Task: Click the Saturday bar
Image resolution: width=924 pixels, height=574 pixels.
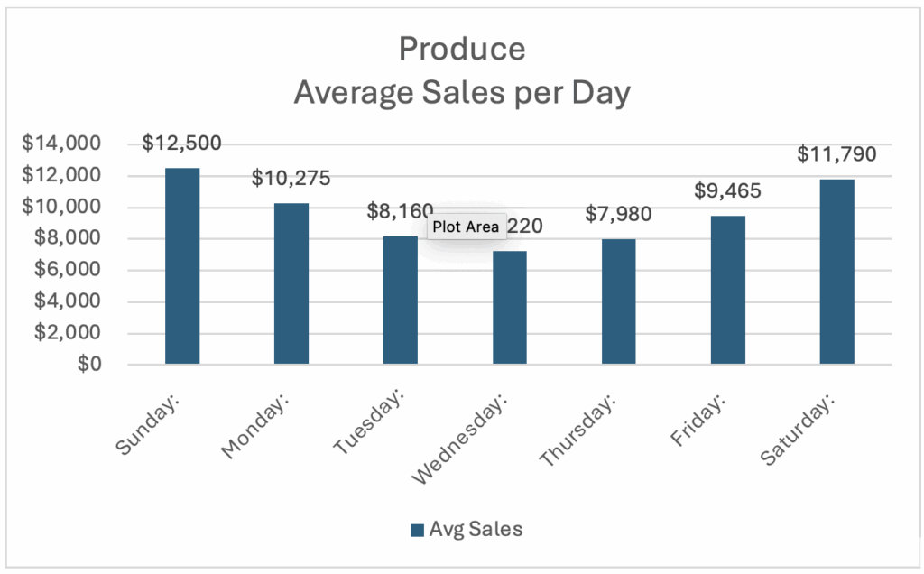Action: 837,272
